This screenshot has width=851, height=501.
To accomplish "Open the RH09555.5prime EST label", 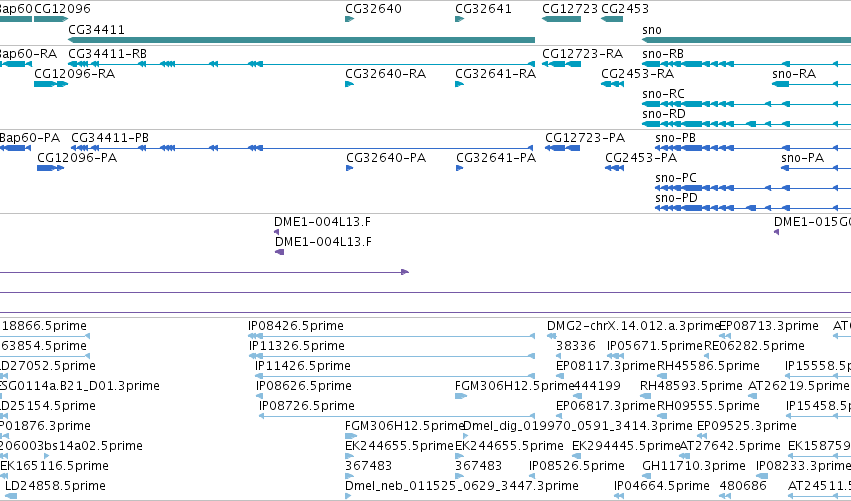I will [x=708, y=406].
